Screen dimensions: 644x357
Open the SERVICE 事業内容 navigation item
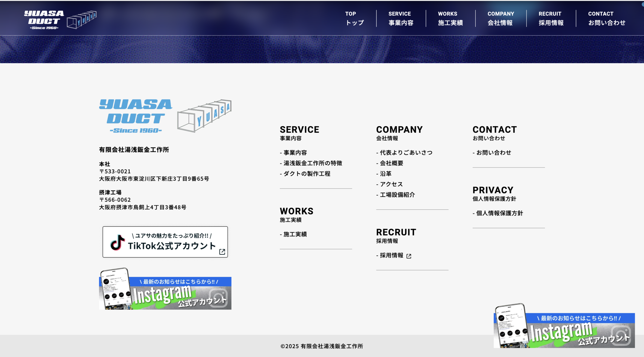pyautogui.click(x=401, y=18)
